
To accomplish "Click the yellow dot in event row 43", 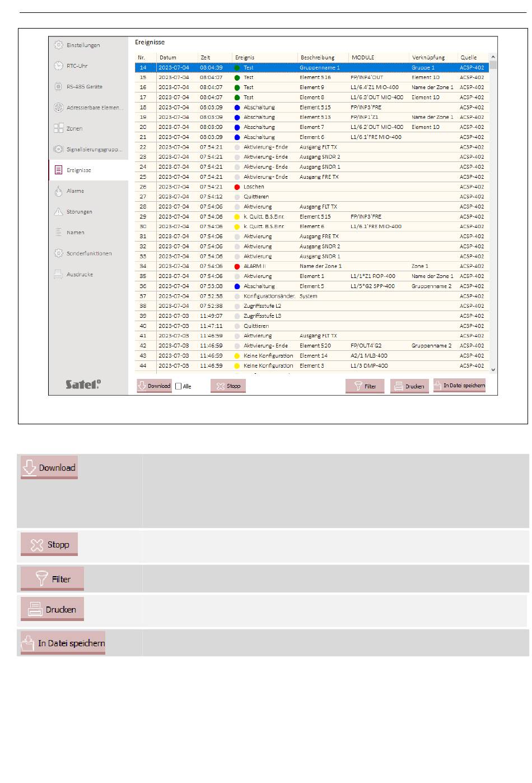I will point(237,356).
